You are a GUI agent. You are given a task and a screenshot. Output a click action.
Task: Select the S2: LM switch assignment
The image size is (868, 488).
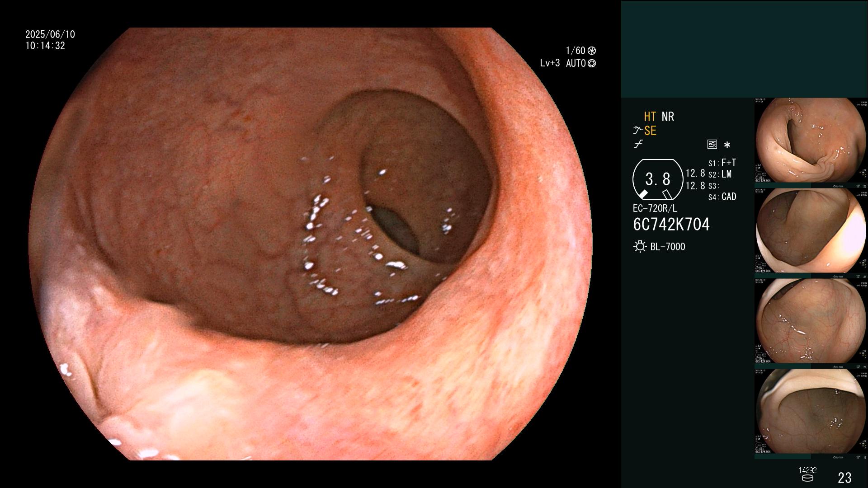(x=720, y=174)
